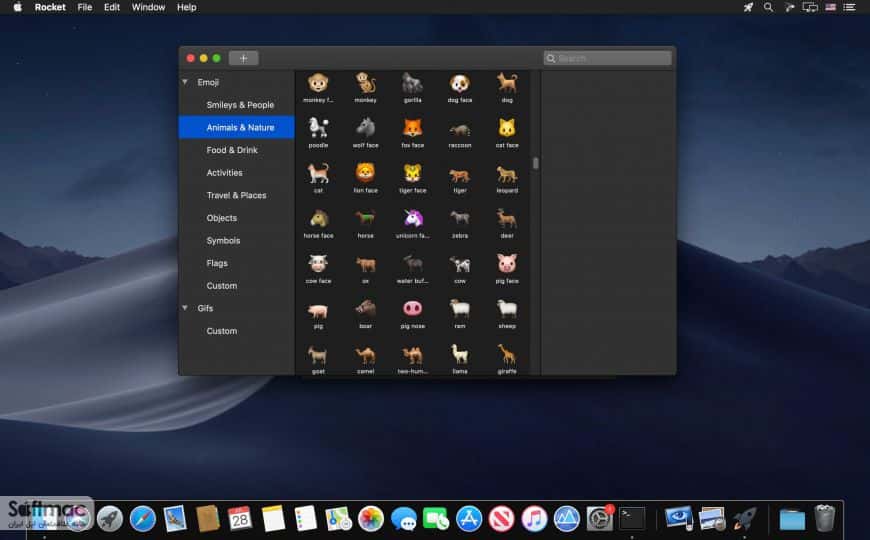The height and width of the screenshot is (540, 870).
Task: Open Terminal from the Dock
Action: pos(632,519)
